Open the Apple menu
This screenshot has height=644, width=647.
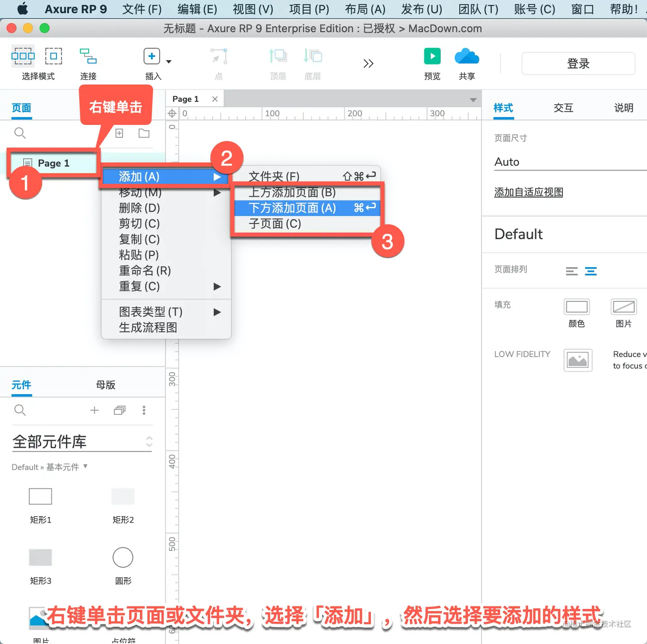click(22, 9)
